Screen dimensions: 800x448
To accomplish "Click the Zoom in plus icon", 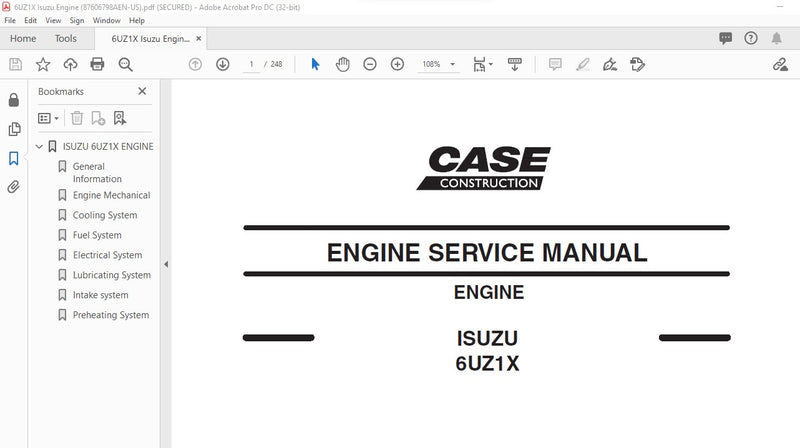I will pyautogui.click(x=397, y=64).
